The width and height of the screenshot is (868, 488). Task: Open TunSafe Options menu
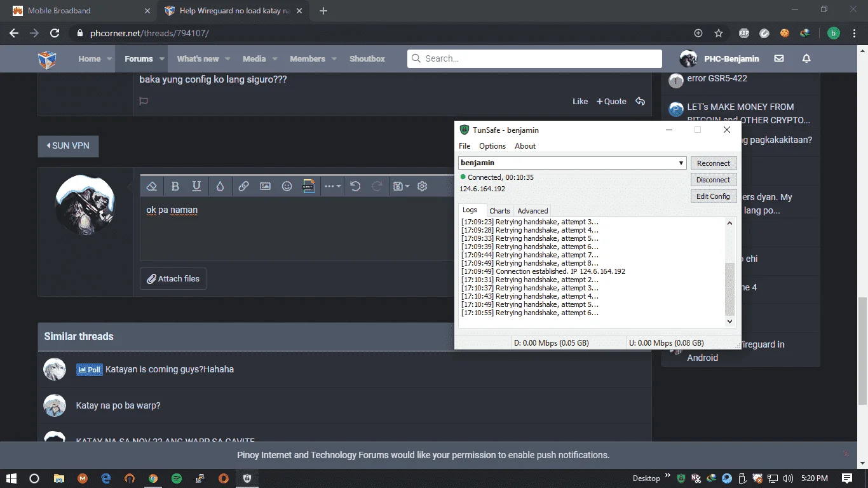point(492,146)
